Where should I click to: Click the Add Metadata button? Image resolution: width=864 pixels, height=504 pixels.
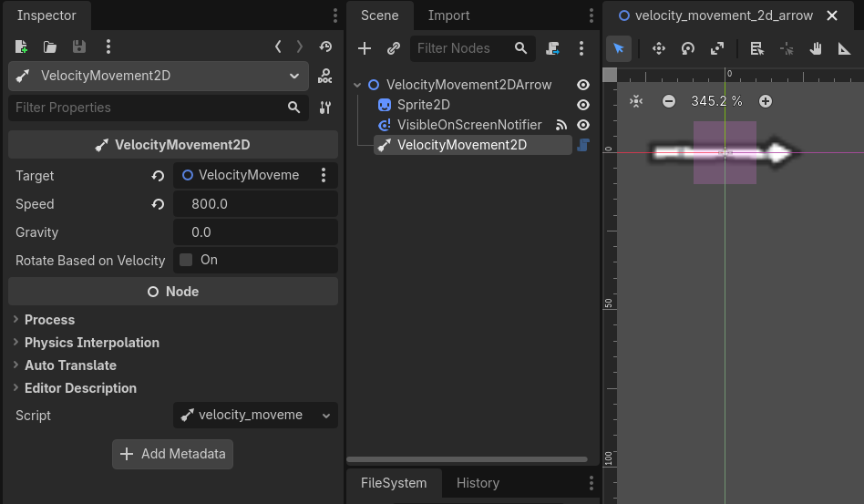172,454
